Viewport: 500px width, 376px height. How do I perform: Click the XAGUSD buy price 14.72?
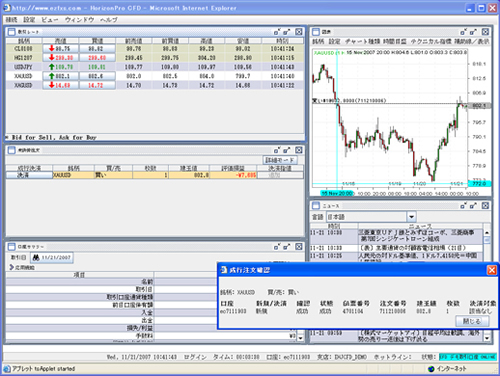coord(97,85)
